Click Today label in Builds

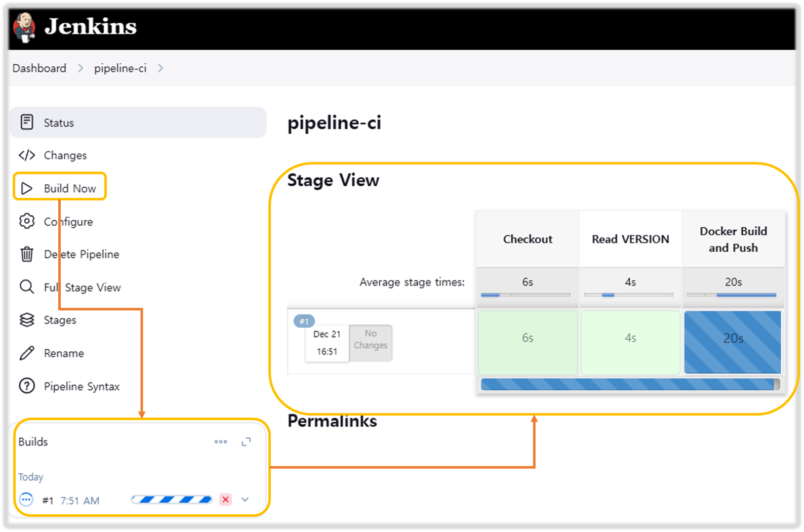(31, 477)
